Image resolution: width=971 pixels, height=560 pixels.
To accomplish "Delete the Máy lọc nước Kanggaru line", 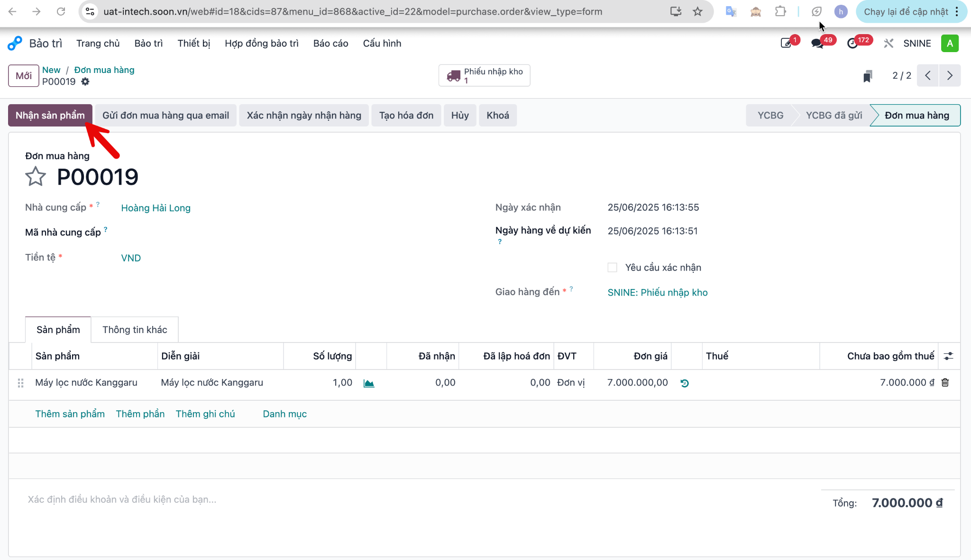I will coord(945,382).
